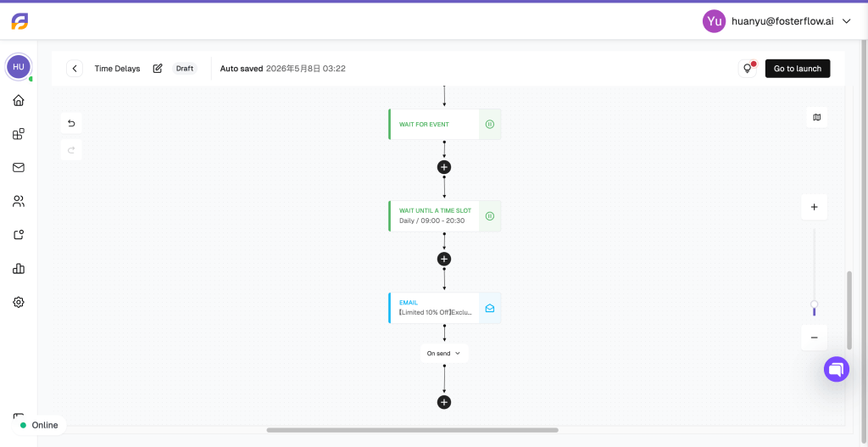Zoom out with the minus button

(x=814, y=338)
